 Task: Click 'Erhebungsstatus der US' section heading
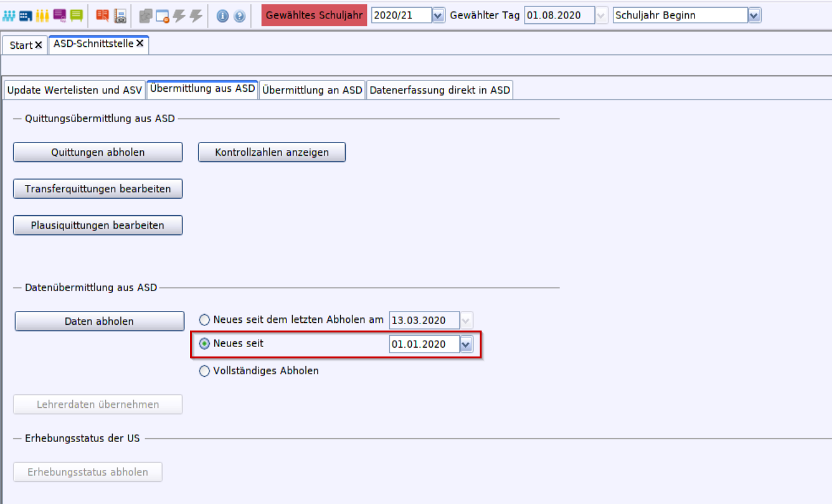point(82,438)
